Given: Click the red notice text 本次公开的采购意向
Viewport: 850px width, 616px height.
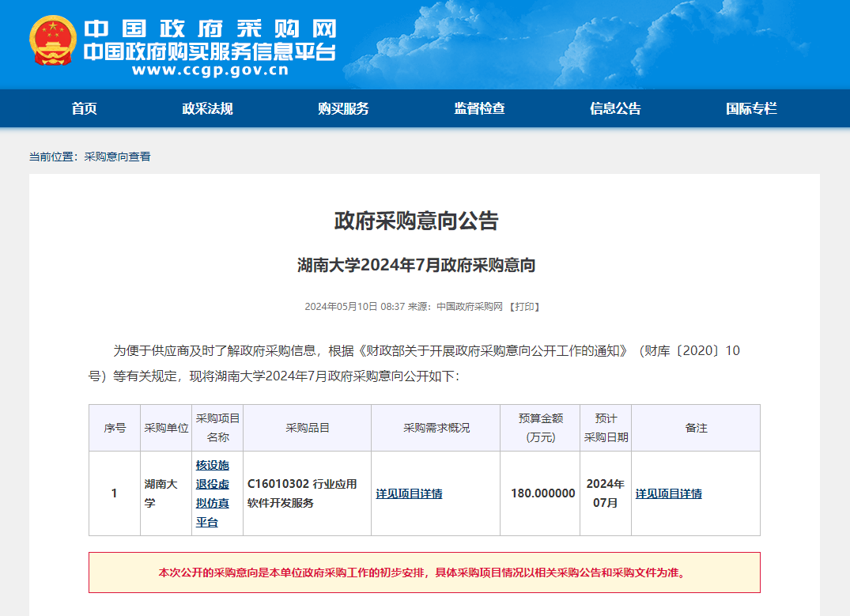Looking at the screenshot, I should 425,573.
